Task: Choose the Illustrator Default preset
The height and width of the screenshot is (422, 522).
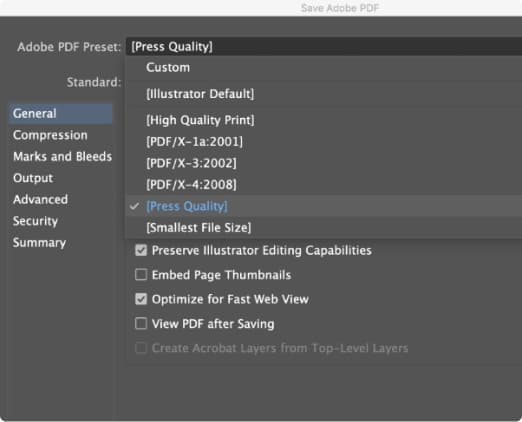Action: pyautogui.click(x=323, y=94)
